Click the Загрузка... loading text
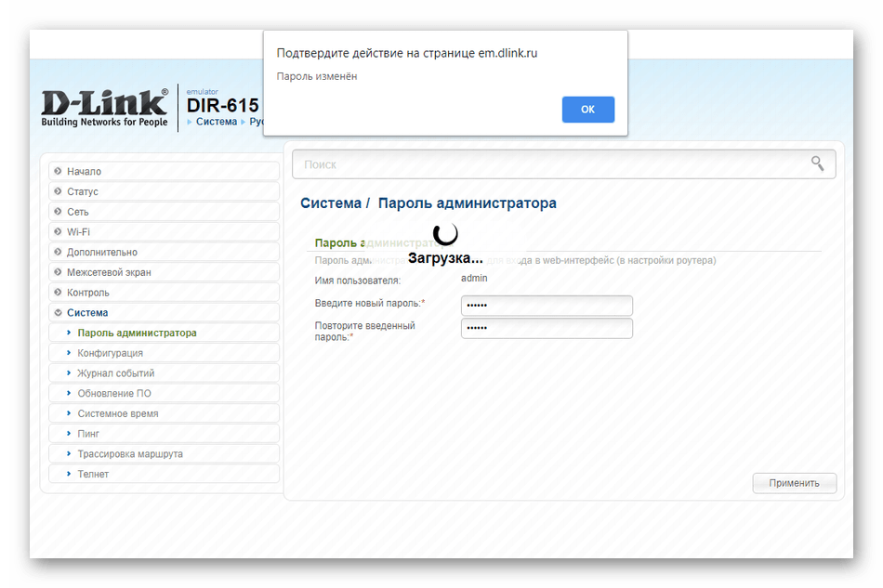 pos(445,258)
